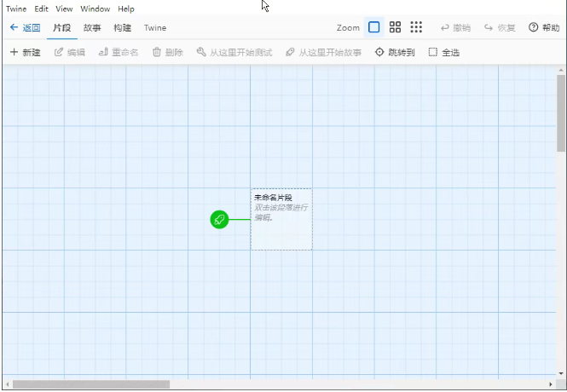Image resolution: width=567 pixels, height=392 pixels.
Task: Click 从这里开始故事 start story button
Action: [x=323, y=52]
